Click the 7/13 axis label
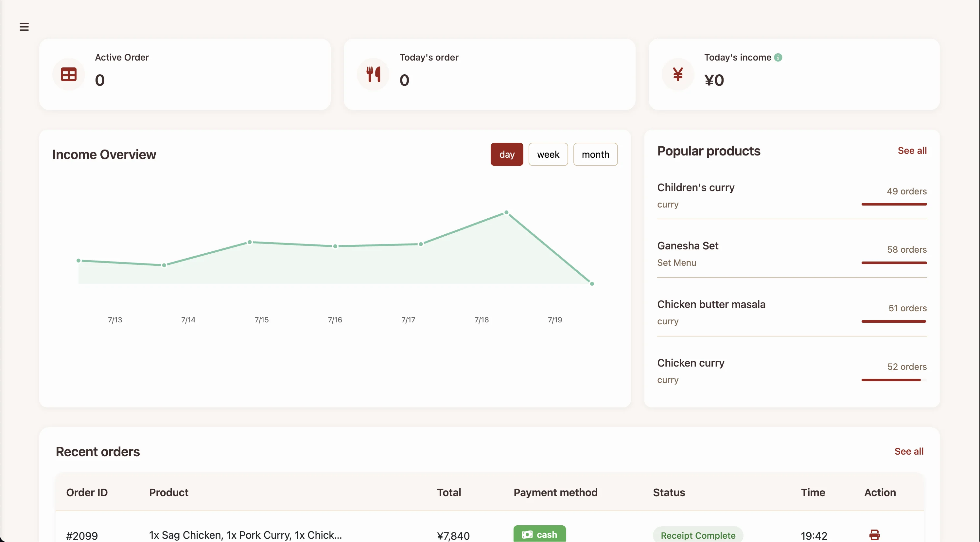Image resolution: width=980 pixels, height=542 pixels. (x=115, y=320)
